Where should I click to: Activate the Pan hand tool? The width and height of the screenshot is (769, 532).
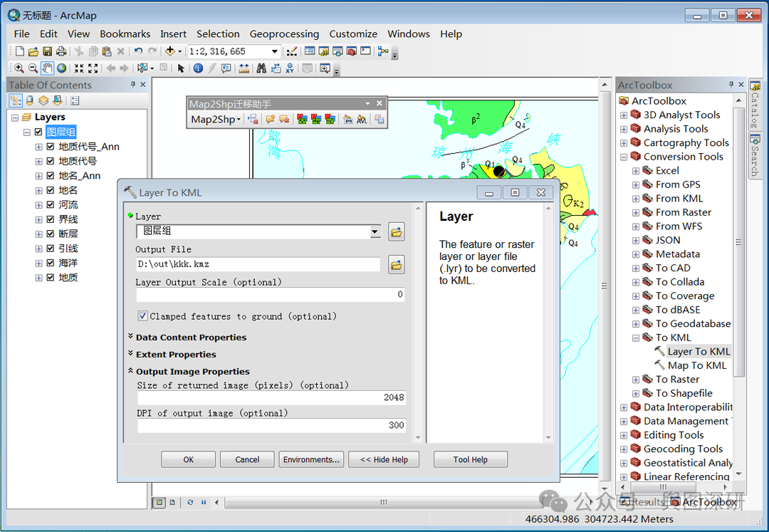(47, 68)
